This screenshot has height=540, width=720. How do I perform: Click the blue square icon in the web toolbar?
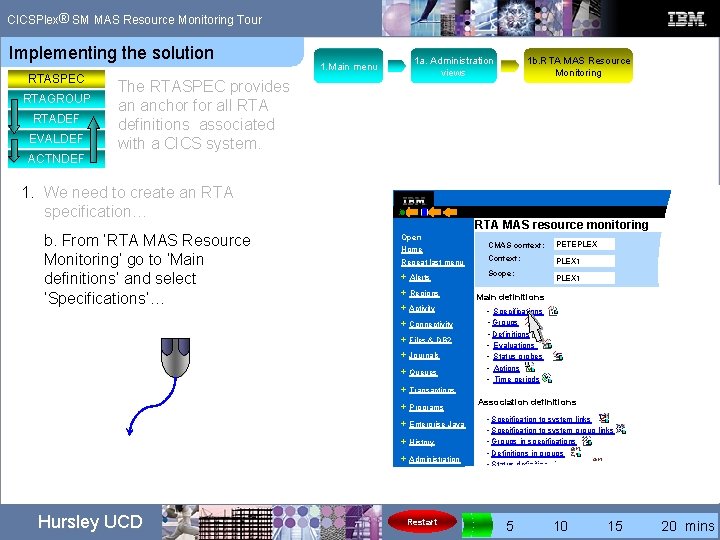pyautogui.click(x=424, y=212)
